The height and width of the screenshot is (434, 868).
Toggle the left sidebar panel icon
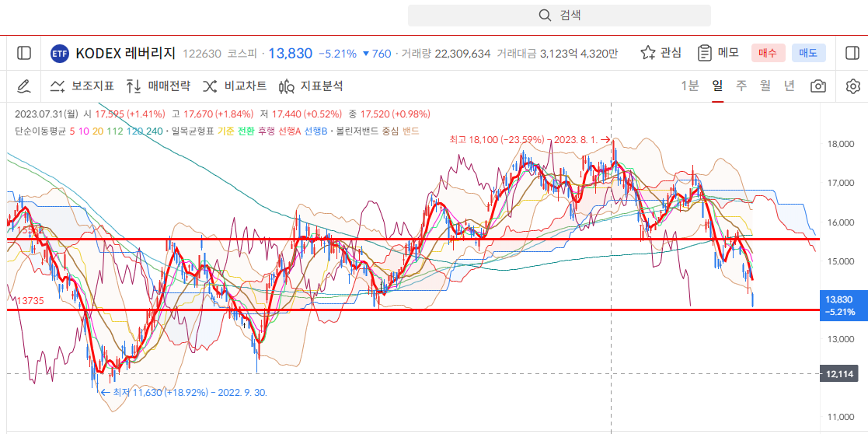(24, 53)
